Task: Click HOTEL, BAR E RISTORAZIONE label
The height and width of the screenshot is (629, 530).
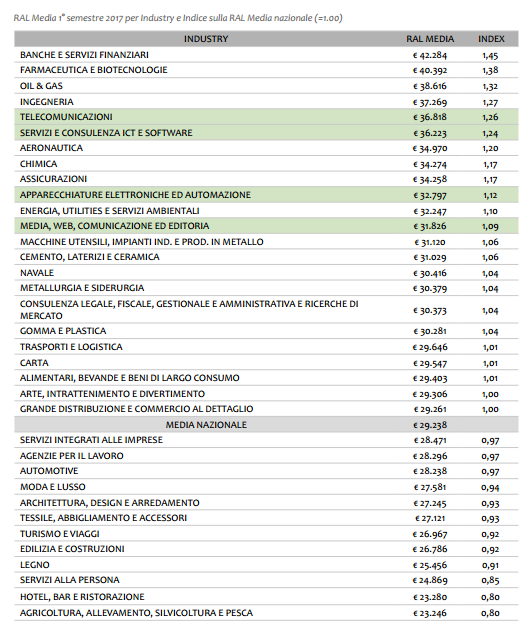Action: (82, 597)
